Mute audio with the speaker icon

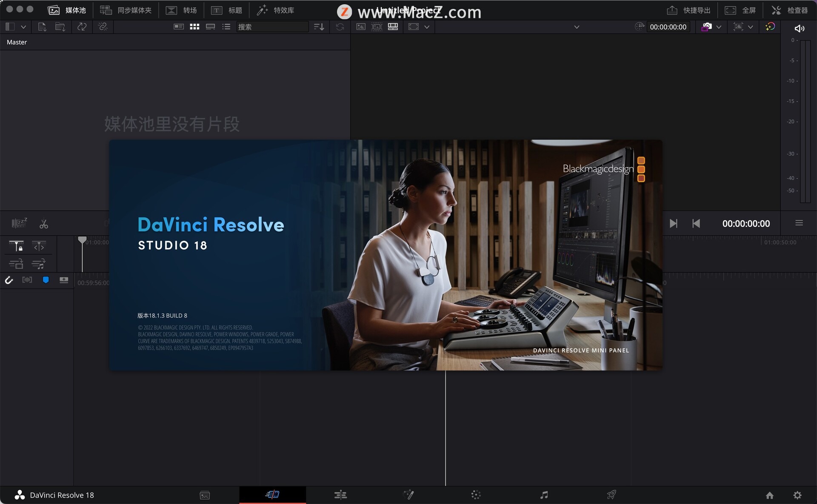coord(799,28)
